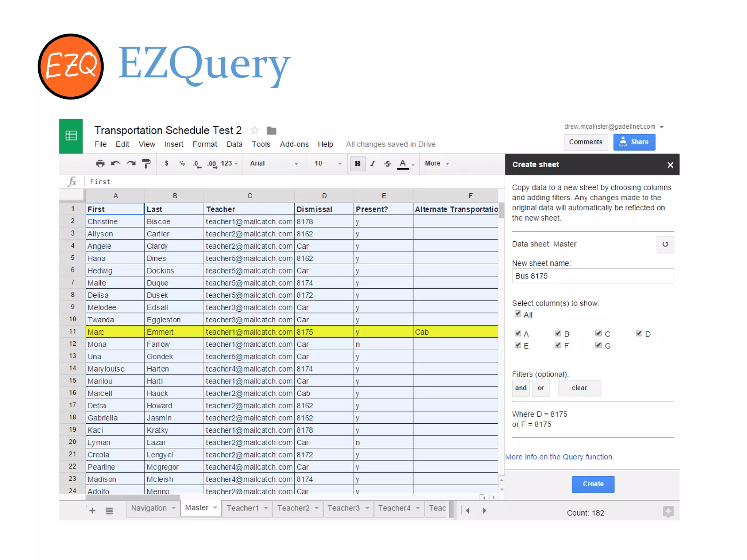Open the account email dropdown
This screenshot has width=747, height=560.
(662, 127)
